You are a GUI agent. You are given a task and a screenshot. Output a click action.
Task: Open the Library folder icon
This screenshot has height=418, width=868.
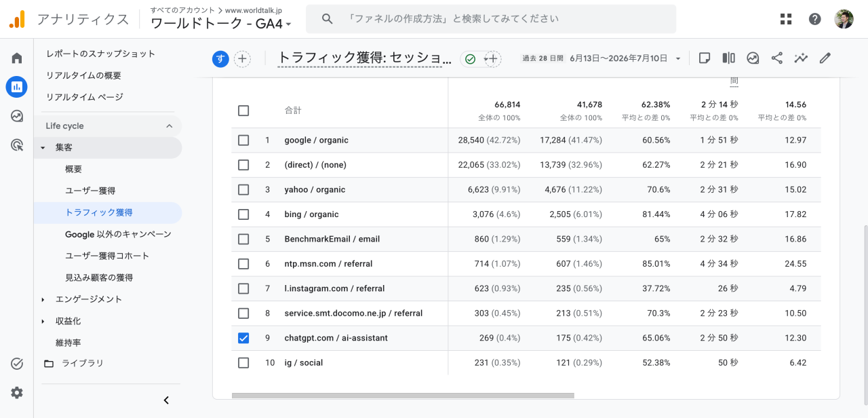click(x=49, y=364)
